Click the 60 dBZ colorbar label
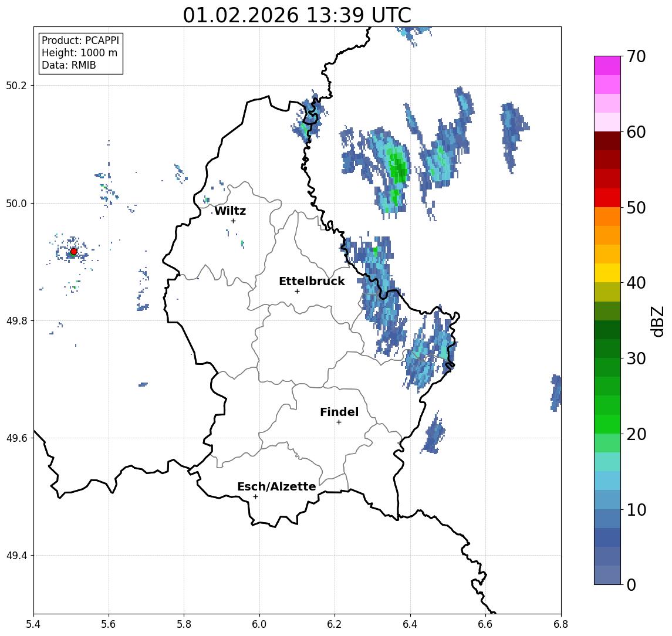The height and width of the screenshot is (636, 672). (636, 132)
